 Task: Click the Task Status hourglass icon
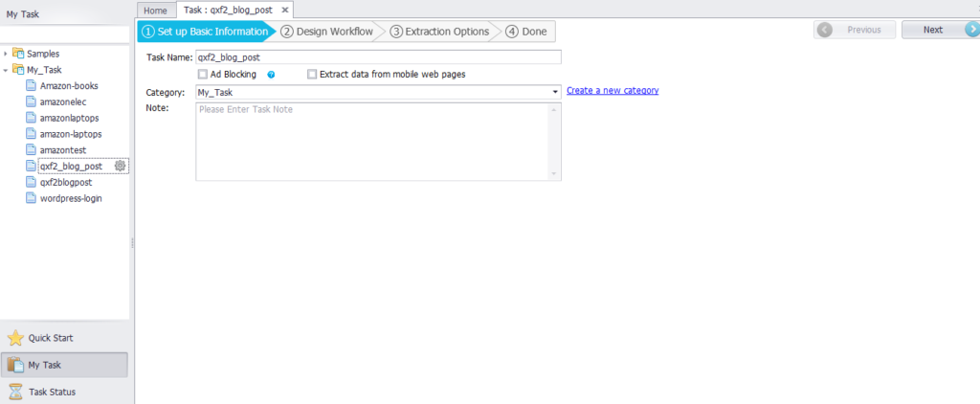point(15,392)
